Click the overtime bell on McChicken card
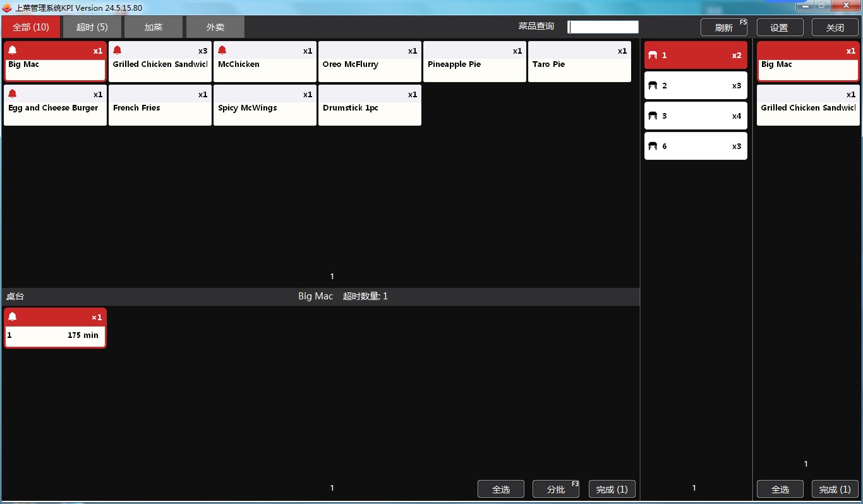This screenshot has height=504, width=863. click(x=222, y=51)
